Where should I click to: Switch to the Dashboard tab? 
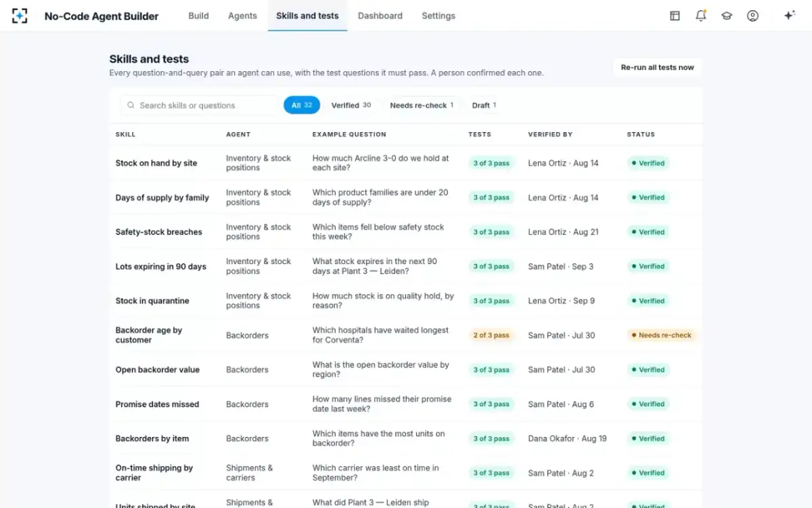(x=380, y=16)
